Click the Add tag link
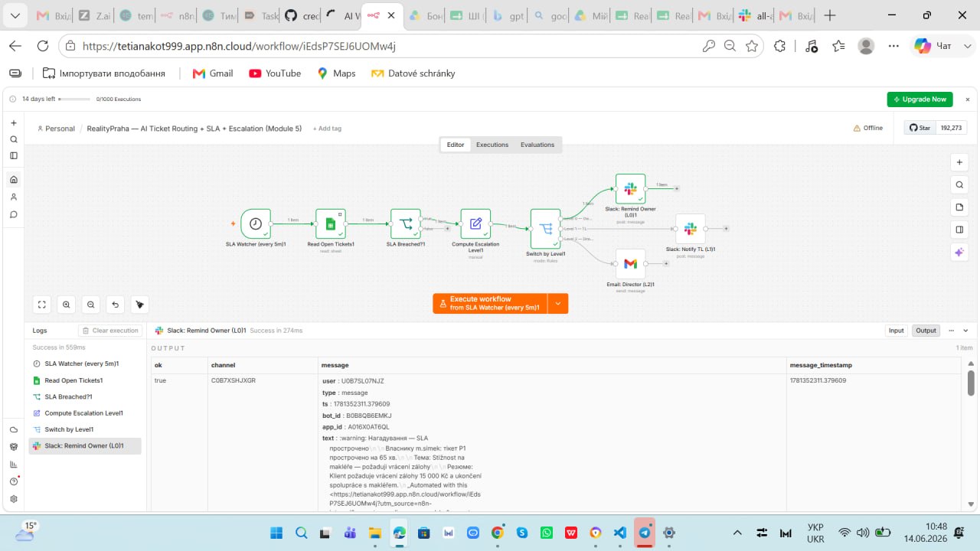This screenshot has width=980, height=551. click(328, 129)
